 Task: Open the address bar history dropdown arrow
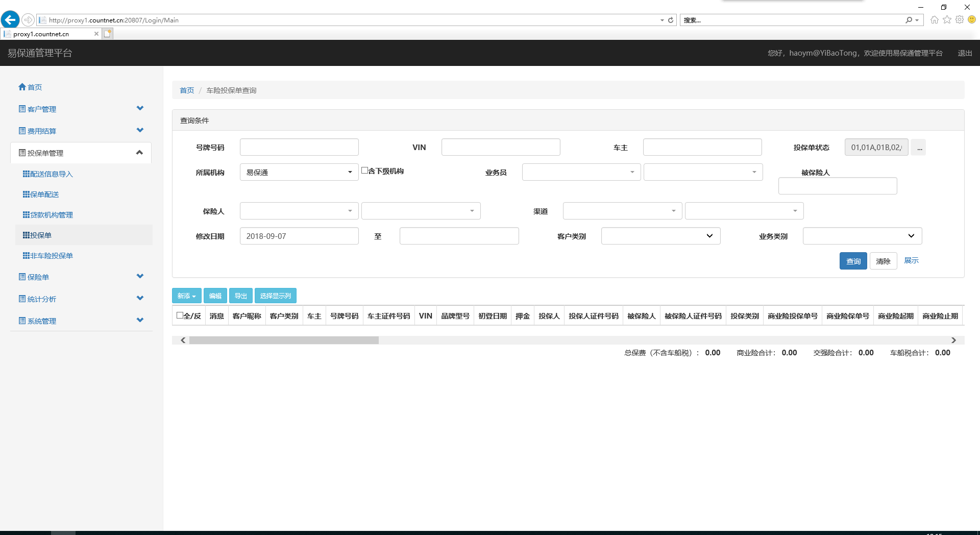[662, 20]
